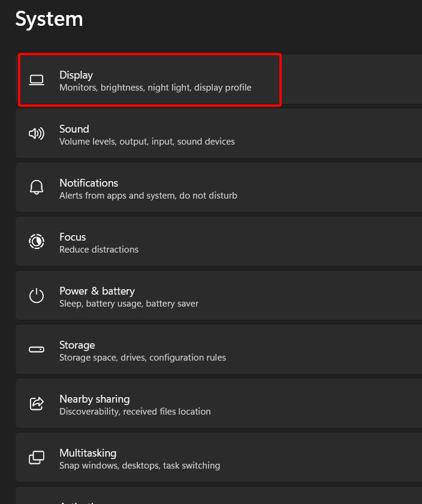This screenshot has height=504, width=422.
Task: Click the Focus target icon
Action: point(37,241)
